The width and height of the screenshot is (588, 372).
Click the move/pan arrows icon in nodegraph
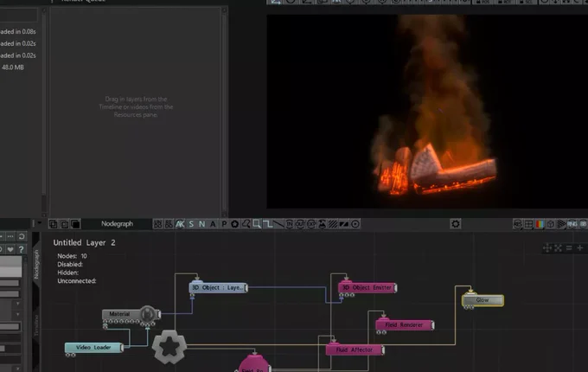click(x=547, y=248)
